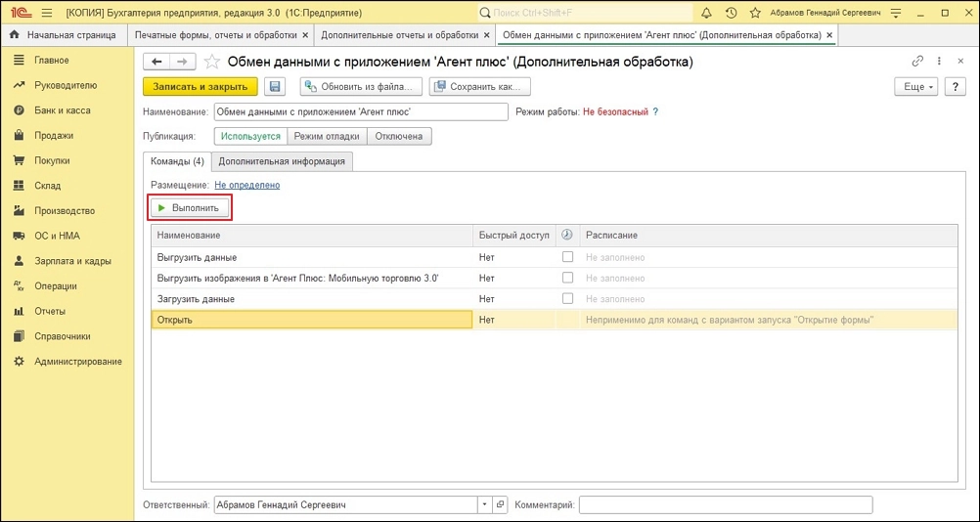Open the Руководителю section in sidebar

tap(67, 86)
